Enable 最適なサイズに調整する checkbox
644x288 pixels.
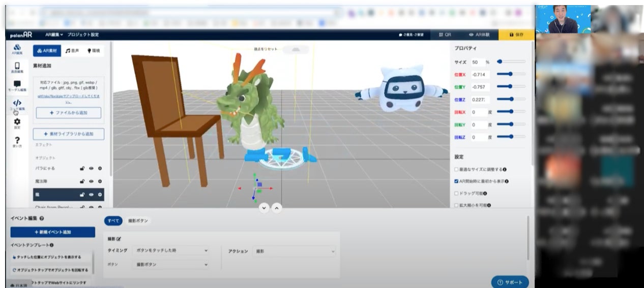click(x=456, y=169)
